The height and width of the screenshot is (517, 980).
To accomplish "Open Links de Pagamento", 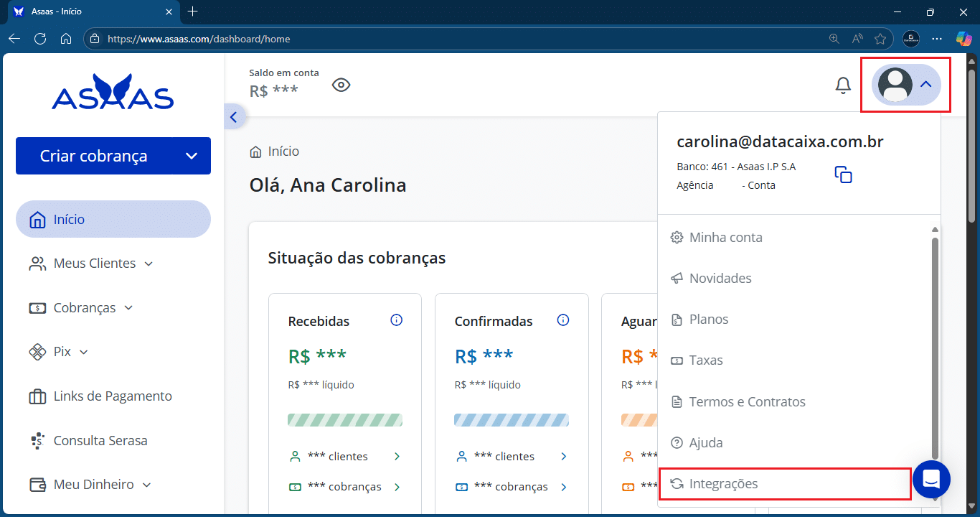I will (x=113, y=396).
